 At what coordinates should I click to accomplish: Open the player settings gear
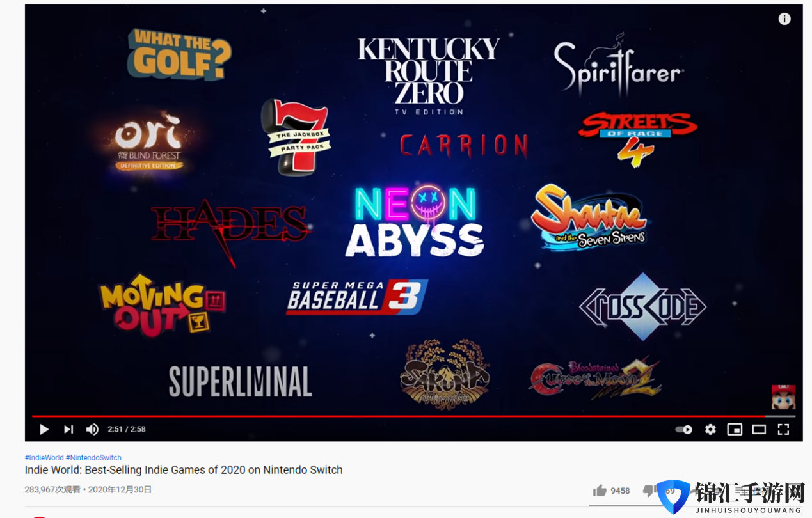[710, 429]
